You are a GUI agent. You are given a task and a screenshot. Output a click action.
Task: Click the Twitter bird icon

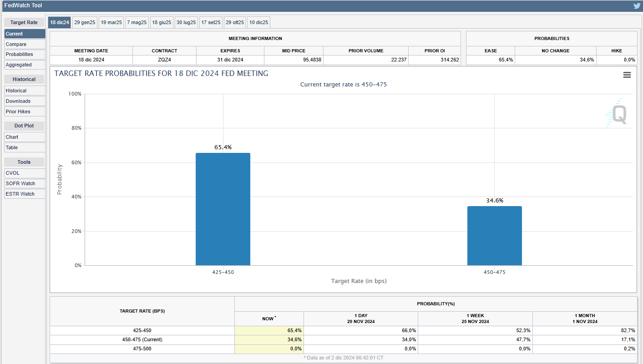(x=637, y=6)
